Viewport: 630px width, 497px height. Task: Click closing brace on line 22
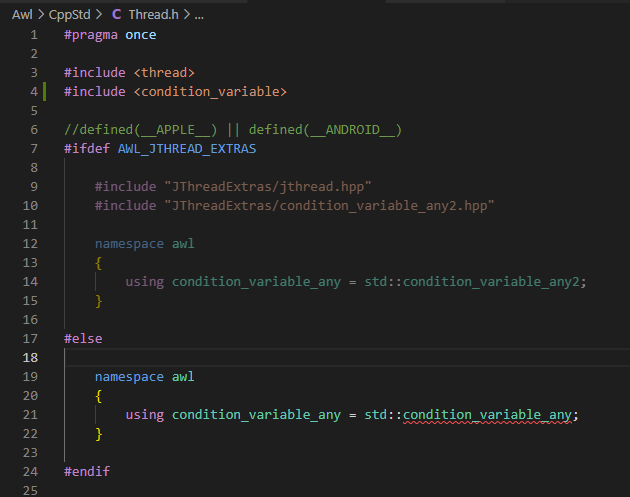98,434
